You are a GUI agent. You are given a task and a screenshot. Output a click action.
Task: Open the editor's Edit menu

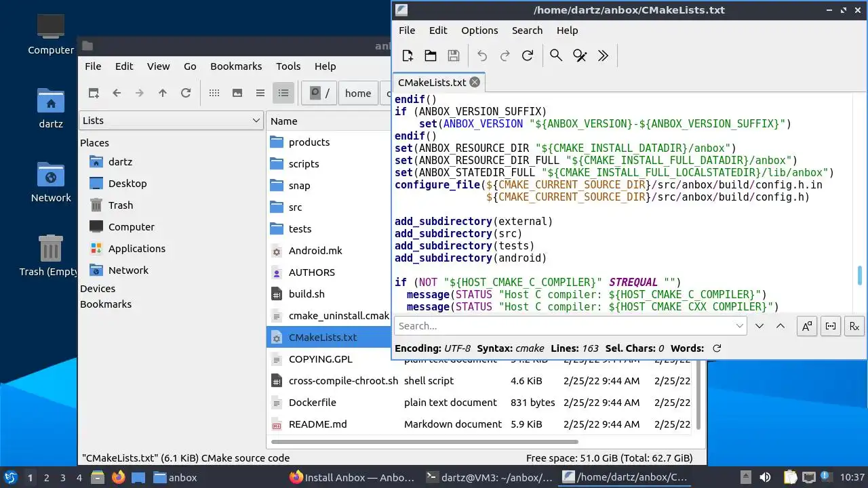pos(438,30)
